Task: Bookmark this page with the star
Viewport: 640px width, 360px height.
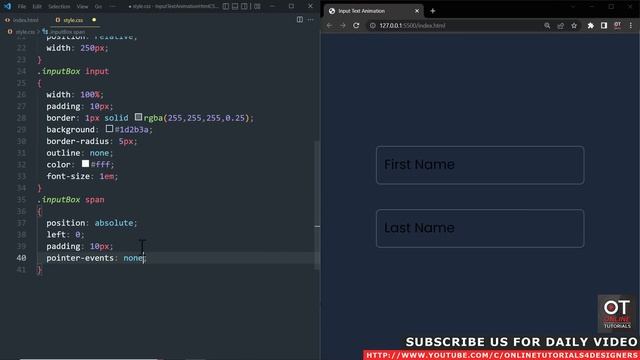Action: pyautogui.click(x=574, y=26)
